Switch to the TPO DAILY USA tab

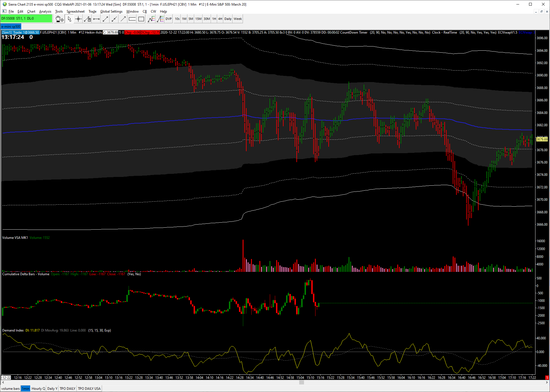[89, 389]
